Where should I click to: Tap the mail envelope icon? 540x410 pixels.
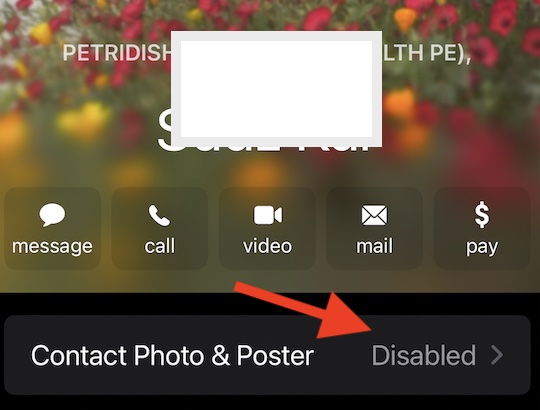coord(374,215)
